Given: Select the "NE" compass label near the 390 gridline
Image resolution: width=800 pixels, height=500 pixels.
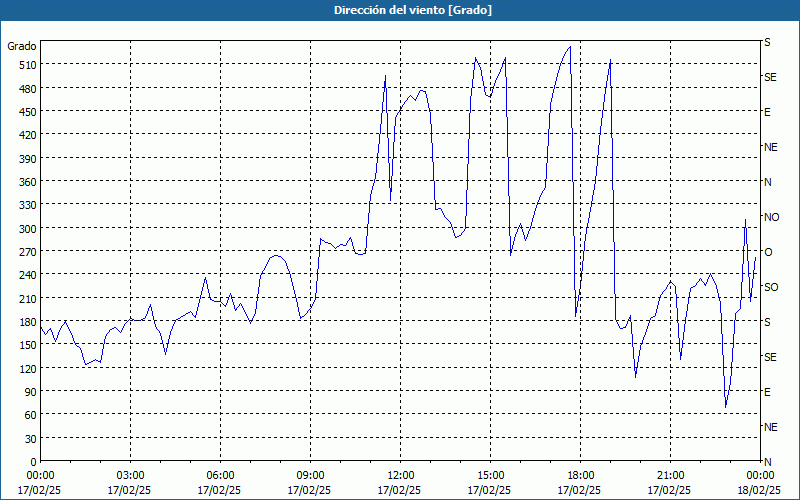Looking at the screenshot, I should (770, 147).
